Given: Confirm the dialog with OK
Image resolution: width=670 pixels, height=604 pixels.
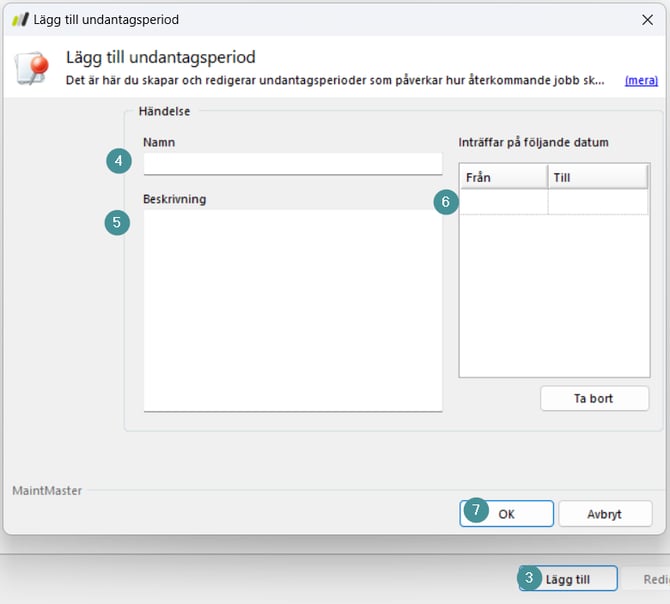Looking at the screenshot, I should [x=507, y=514].
